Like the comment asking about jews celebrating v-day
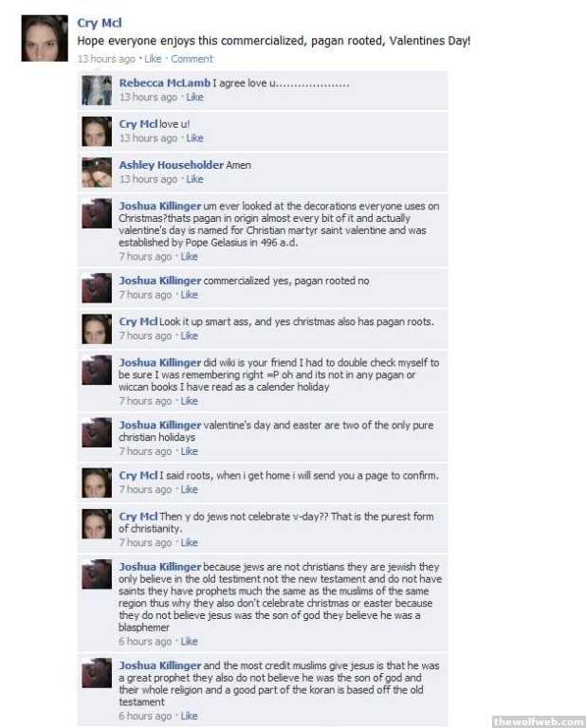This screenshot has width=586, height=728. pyautogui.click(x=189, y=543)
